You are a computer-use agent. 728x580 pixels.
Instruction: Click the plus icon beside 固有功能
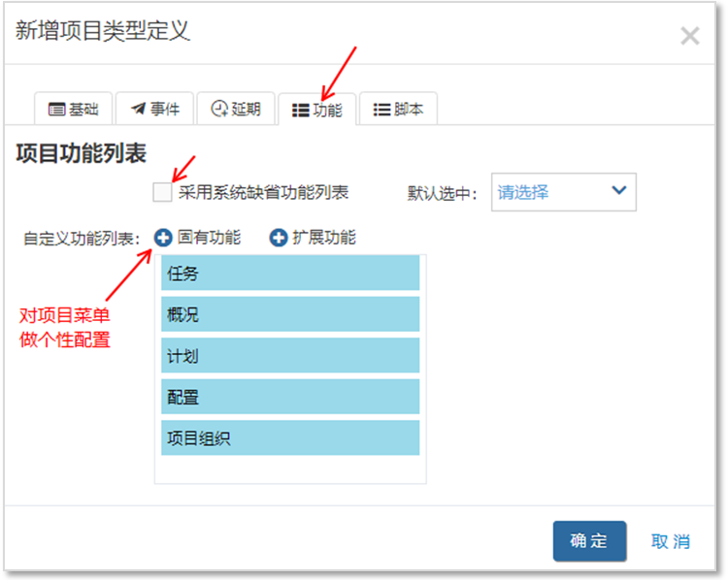pos(163,238)
